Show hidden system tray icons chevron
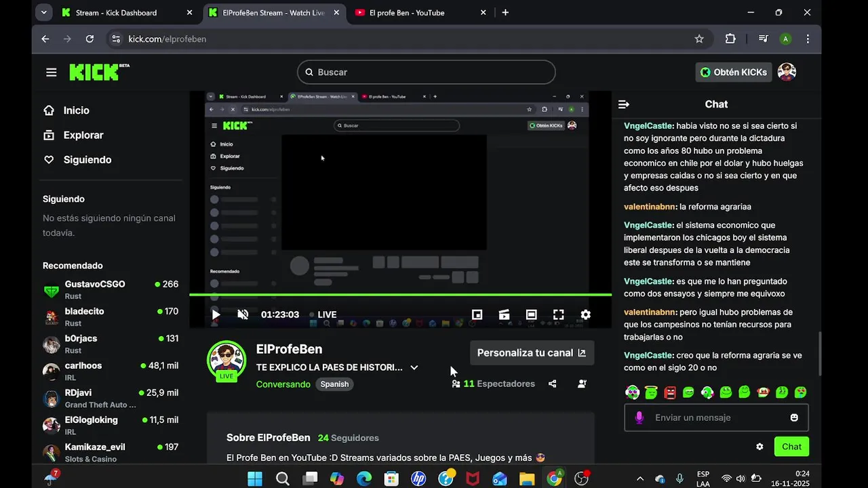Image resolution: width=868 pixels, height=488 pixels. point(640,479)
